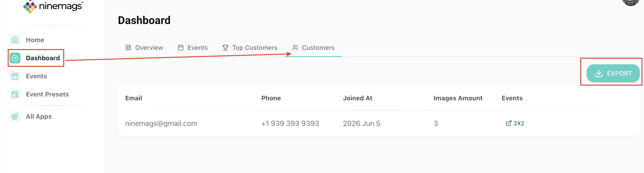Click the people icon on Customers tab

pyautogui.click(x=295, y=48)
